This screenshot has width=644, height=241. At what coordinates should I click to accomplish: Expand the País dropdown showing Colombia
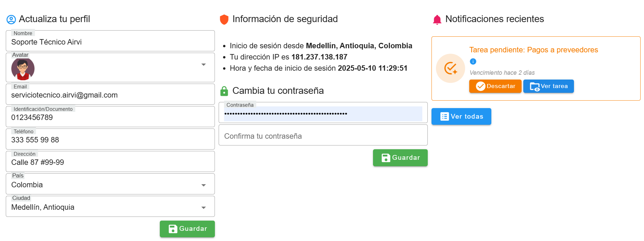[203, 185]
